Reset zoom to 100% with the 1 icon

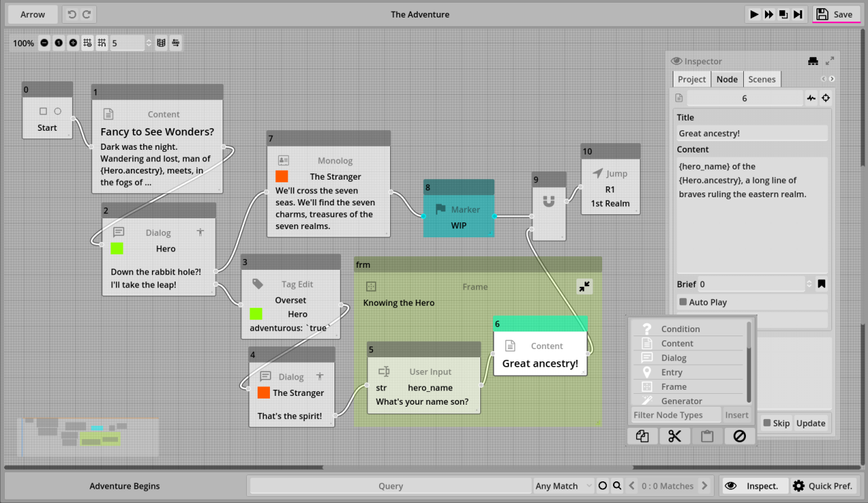pos(58,43)
